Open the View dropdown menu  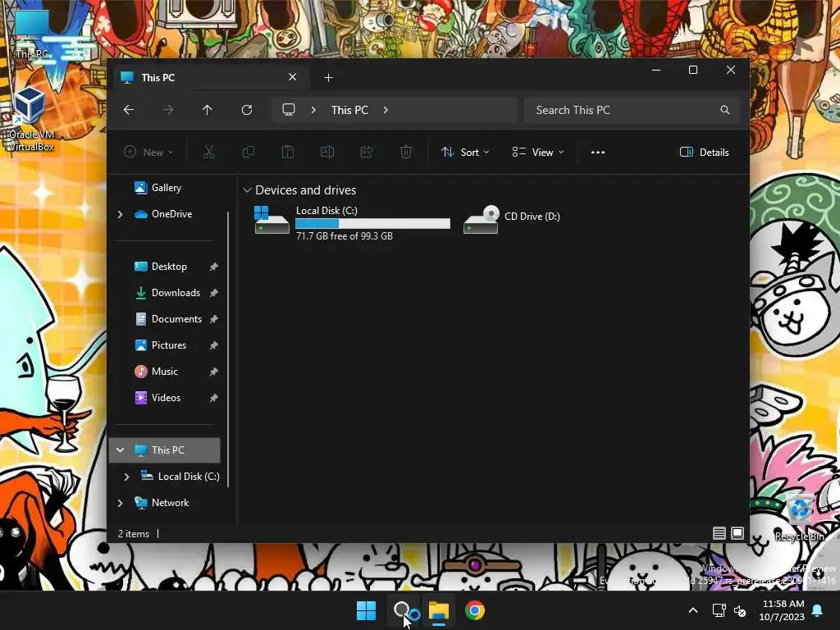tap(538, 152)
